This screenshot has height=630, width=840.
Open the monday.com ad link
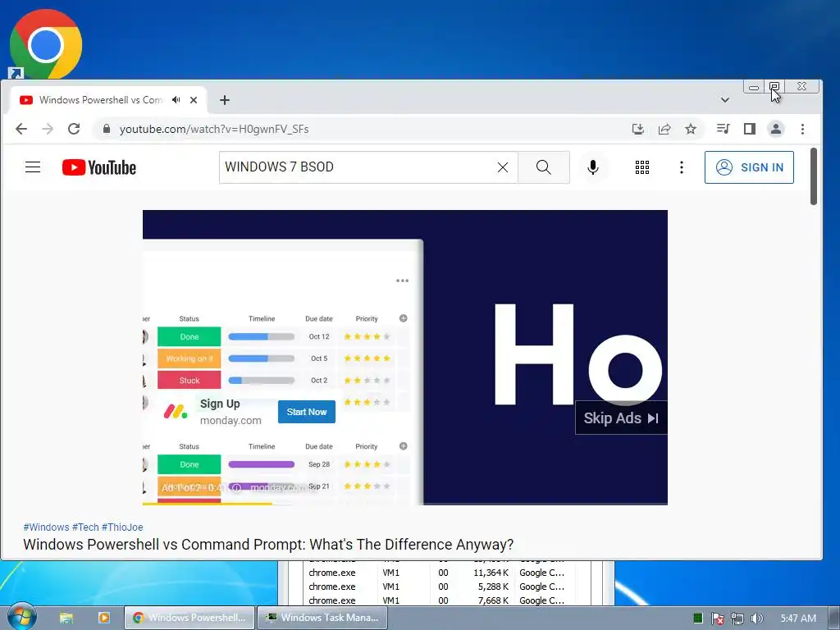coord(231,421)
